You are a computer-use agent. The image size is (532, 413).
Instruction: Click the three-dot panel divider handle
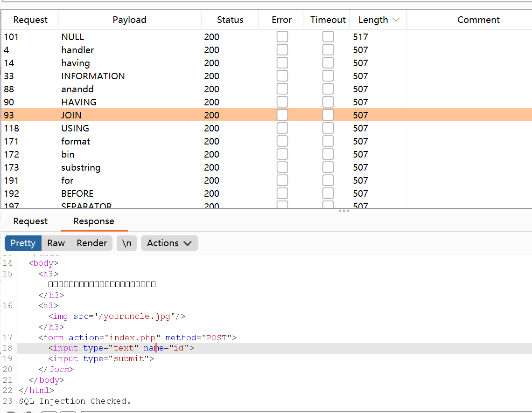click(344, 211)
